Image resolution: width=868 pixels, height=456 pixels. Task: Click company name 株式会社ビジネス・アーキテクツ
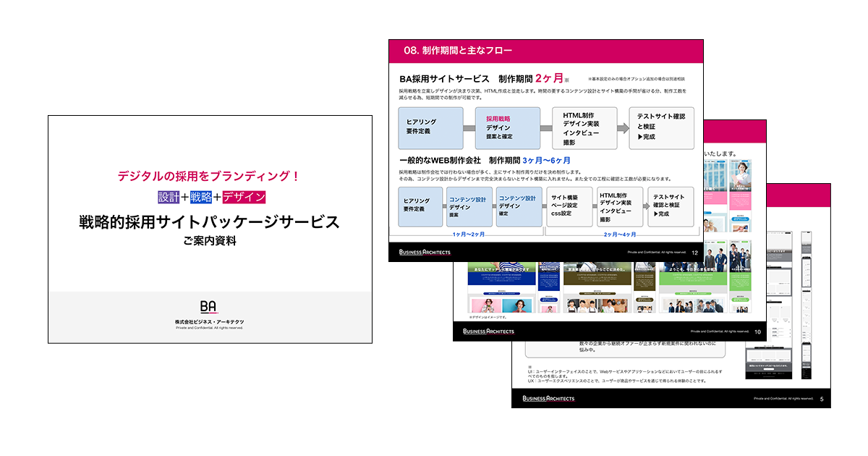tap(209, 321)
